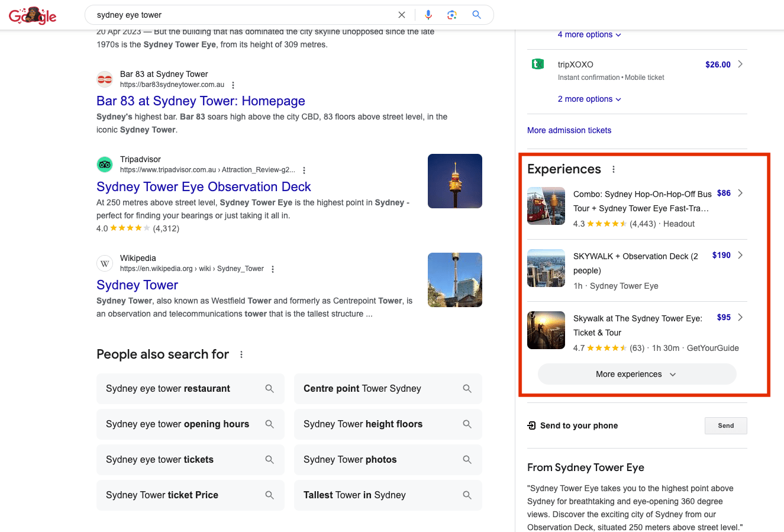Image resolution: width=784 pixels, height=532 pixels.
Task: Click the Experiences heading text
Action: tap(564, 169)
